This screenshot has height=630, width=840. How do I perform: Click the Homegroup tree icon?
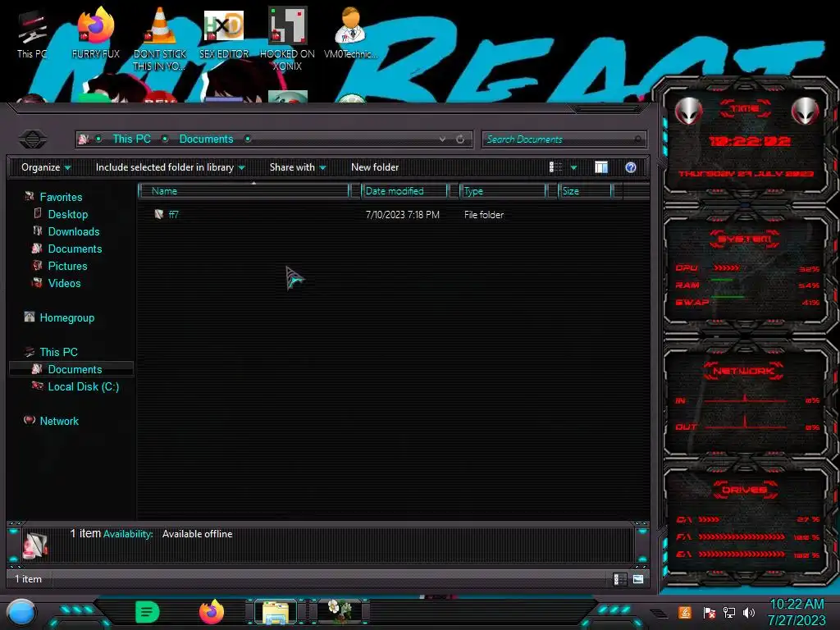(x=30, y=317)
